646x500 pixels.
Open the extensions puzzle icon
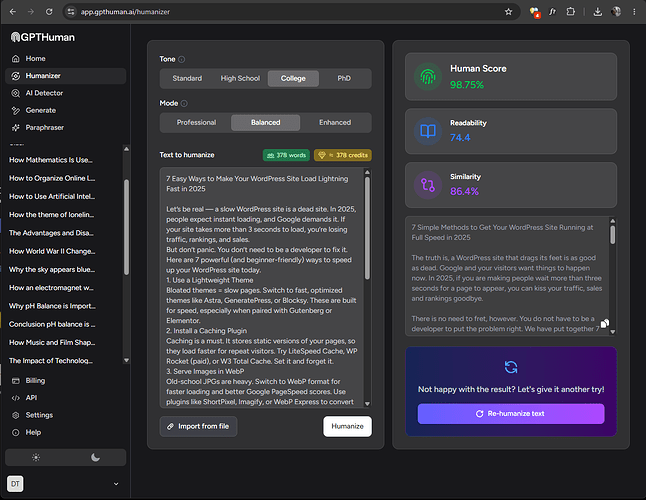click(571, 12)
